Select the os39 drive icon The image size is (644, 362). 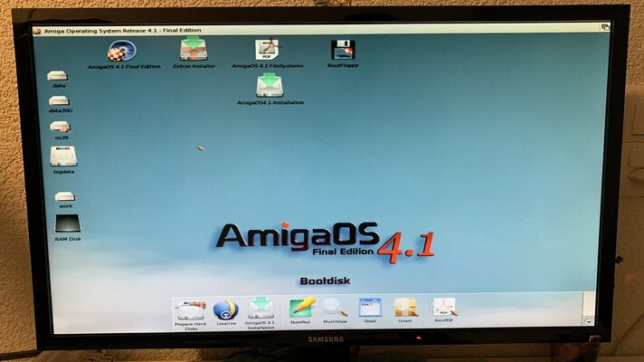[x=61, y=127]
